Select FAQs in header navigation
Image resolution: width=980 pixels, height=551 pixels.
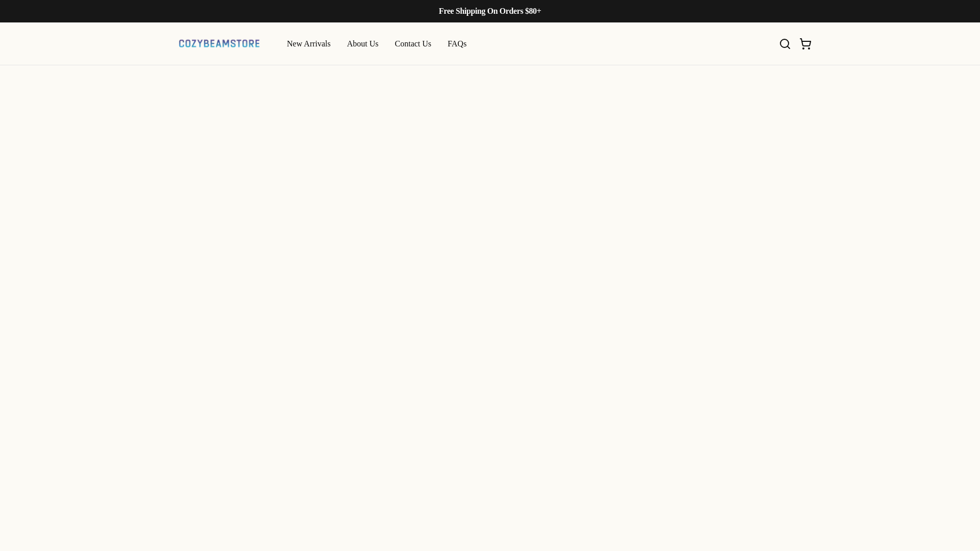pyautogui.click(x=456, y=44)
